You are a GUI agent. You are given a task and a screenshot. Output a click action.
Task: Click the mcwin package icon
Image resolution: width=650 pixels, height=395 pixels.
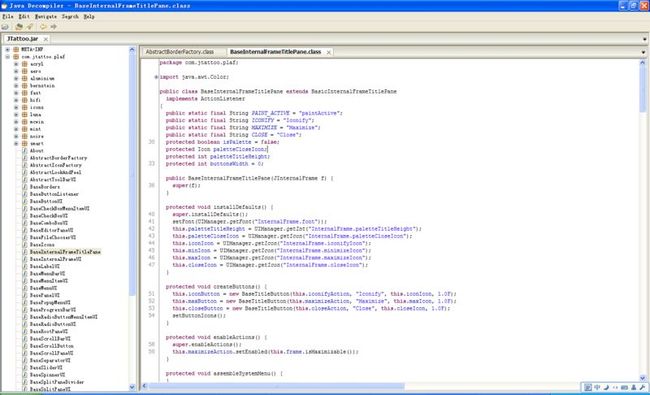click(24, 121)
